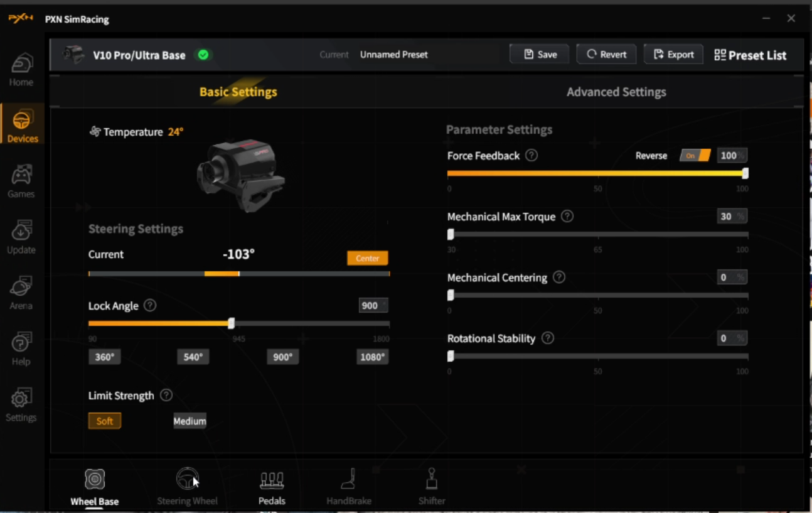
Task: Show help for Mechanical Max Torque
Action: 567,216
